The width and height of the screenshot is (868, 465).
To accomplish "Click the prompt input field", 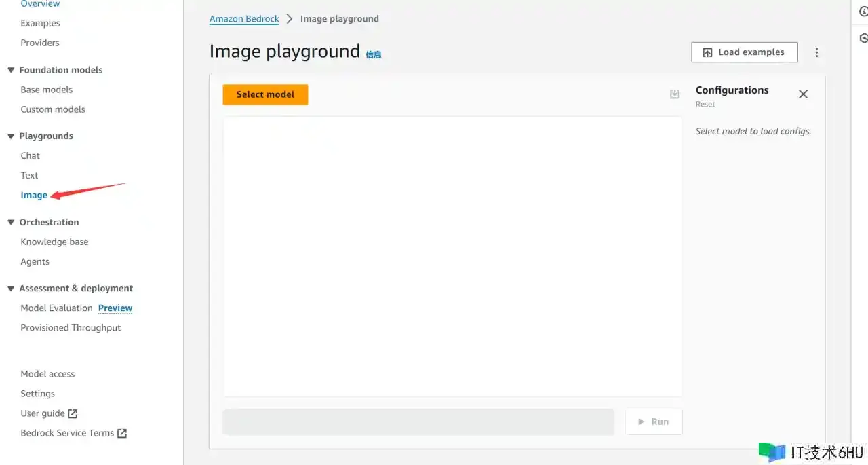I will (418, 422).
